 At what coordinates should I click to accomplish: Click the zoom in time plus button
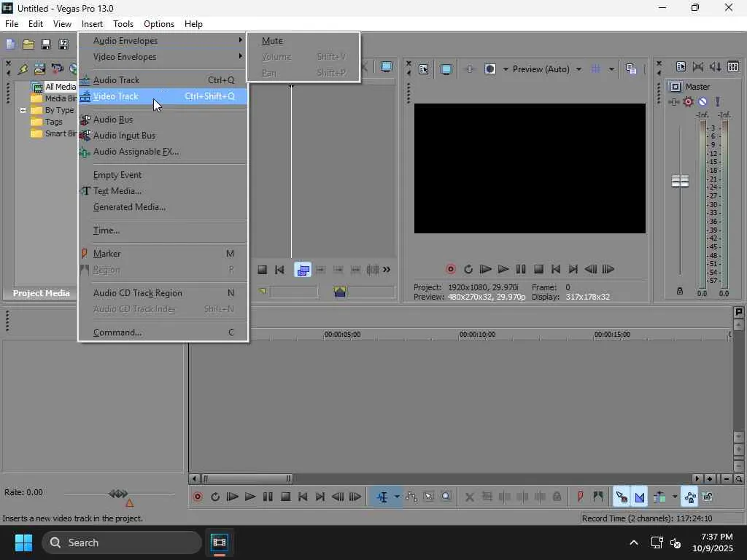[709, 478]
